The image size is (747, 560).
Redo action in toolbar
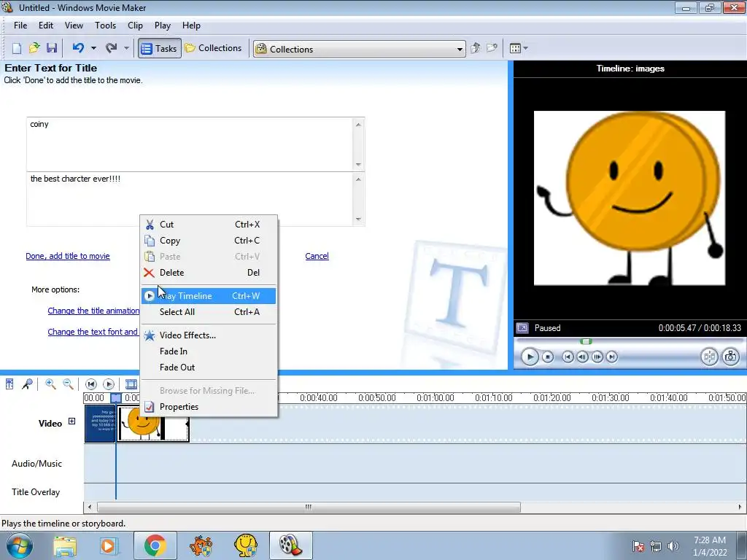pos(111,48)
